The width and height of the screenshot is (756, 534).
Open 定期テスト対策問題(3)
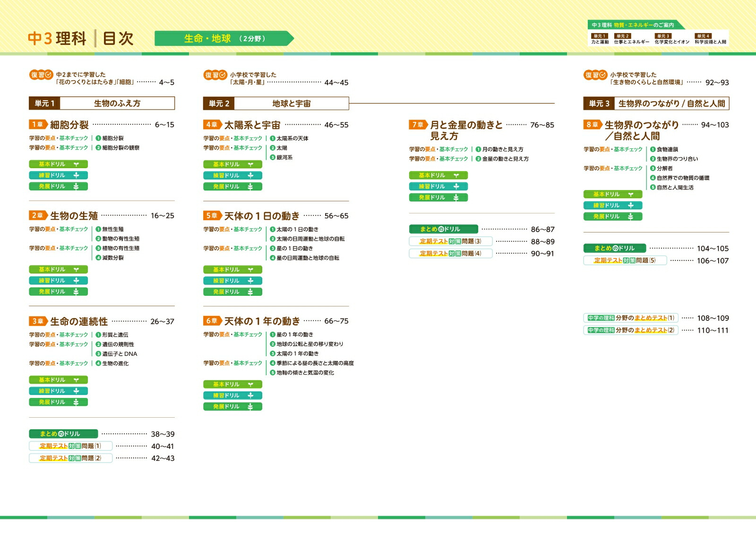[x=451, y=241]
